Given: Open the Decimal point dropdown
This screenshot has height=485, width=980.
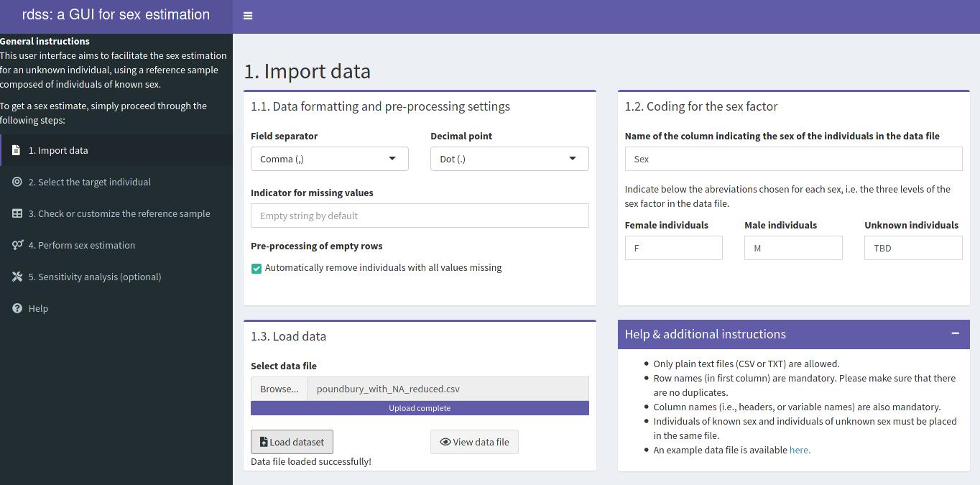Looking at the screenshot, I should (509, 159).
